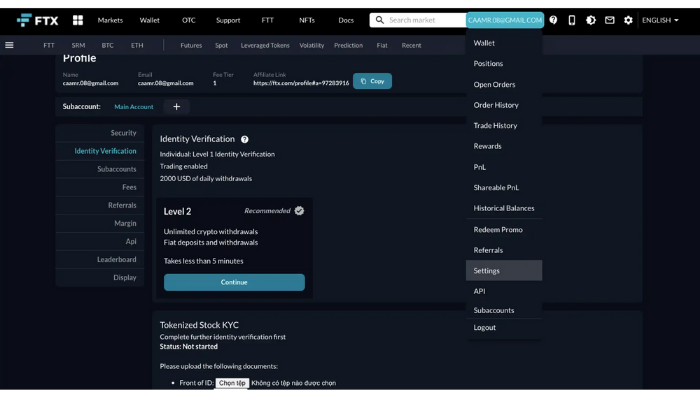The width and height of the screenshot is (700, 400).
Task: Toggle the dark/light theme icon
Action: [x=591, y=20]
